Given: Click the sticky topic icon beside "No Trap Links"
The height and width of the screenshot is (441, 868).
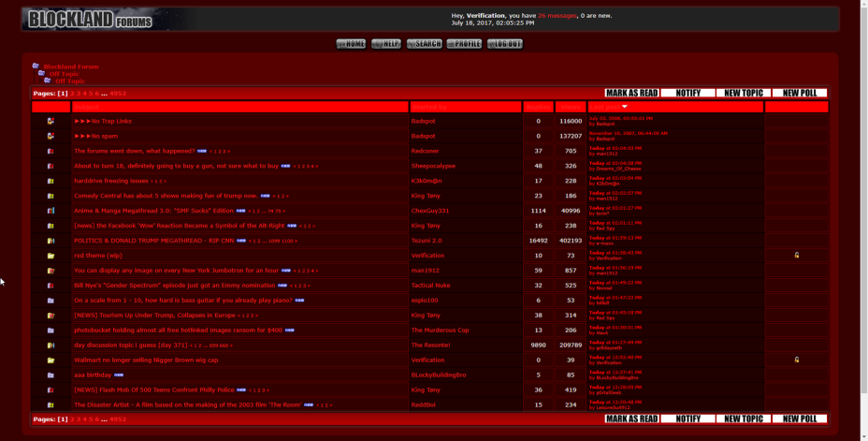Looking at the screenshot, I should [51, 121].
